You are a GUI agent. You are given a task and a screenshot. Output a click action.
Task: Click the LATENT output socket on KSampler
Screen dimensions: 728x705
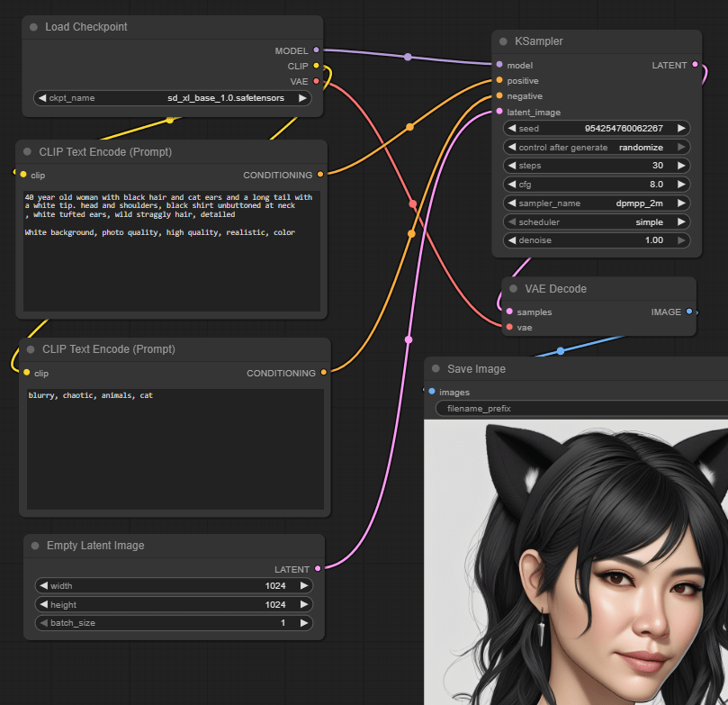pyautogui.click(x=695, y=65)
